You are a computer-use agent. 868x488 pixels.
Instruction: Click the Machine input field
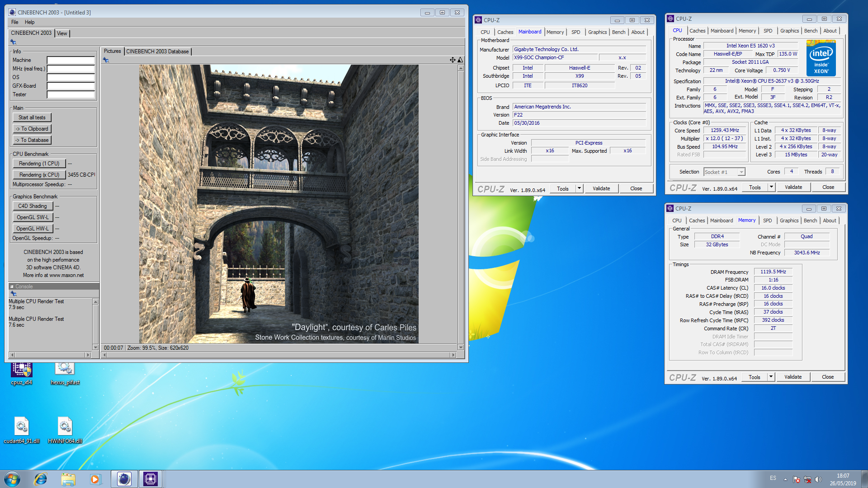pyautogui.click(x=71, y=60)
